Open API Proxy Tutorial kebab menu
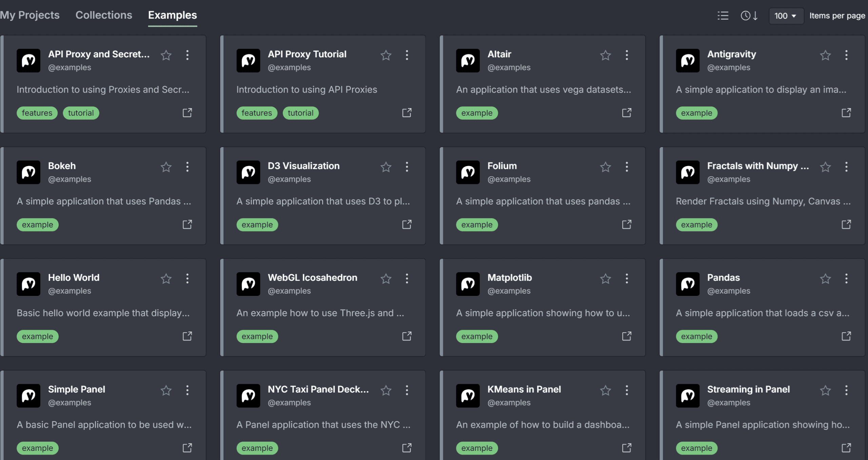The height and width of the screenshot is (460, 868). [407, 55]
